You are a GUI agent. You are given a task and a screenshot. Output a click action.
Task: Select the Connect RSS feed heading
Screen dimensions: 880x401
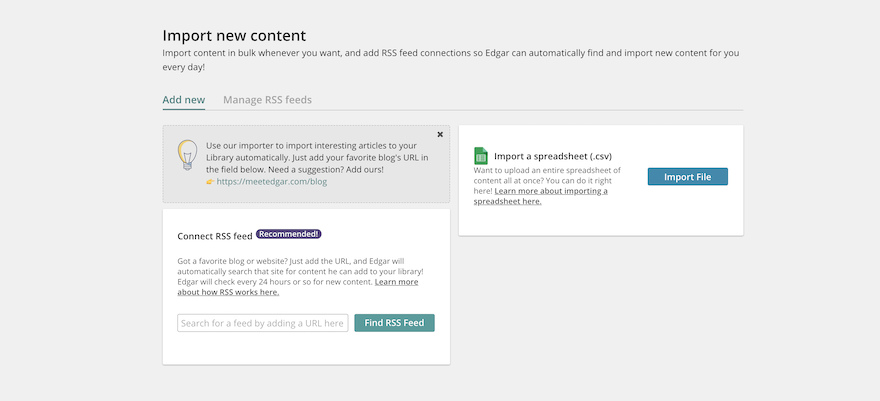(x=215, y=237)
